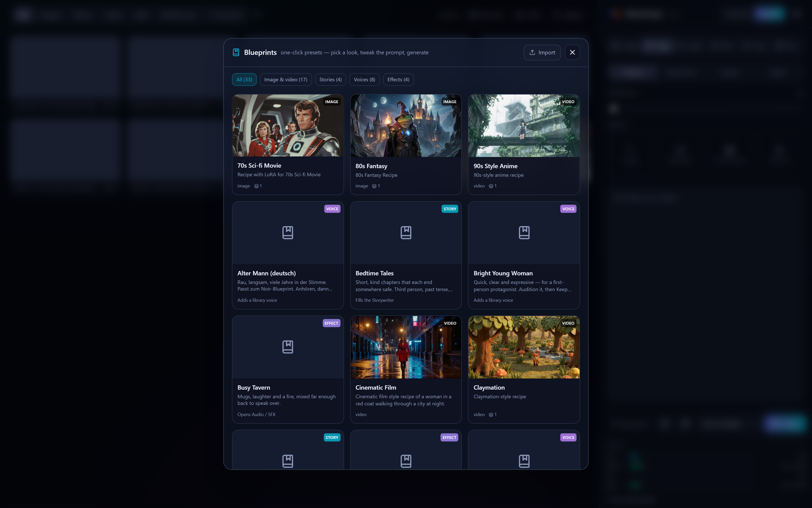The image size is (812, 508).
Task: Click the "90s Style Anime" title
Action: pyautogui.click(x=495, y=166)
